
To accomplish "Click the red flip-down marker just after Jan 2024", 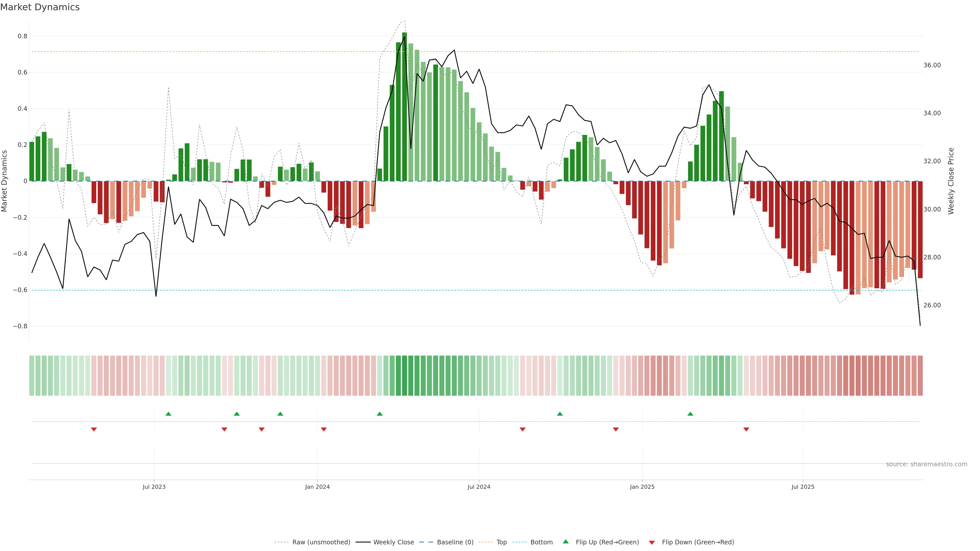I will point(324,429).
